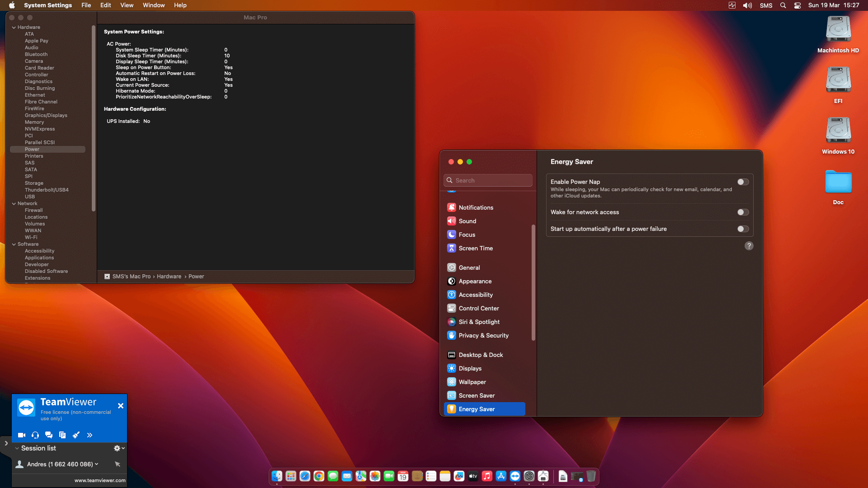Select the Screen Time sidebar icon
The width and height of the screenshot is (868, 488).
coord(451,248)
